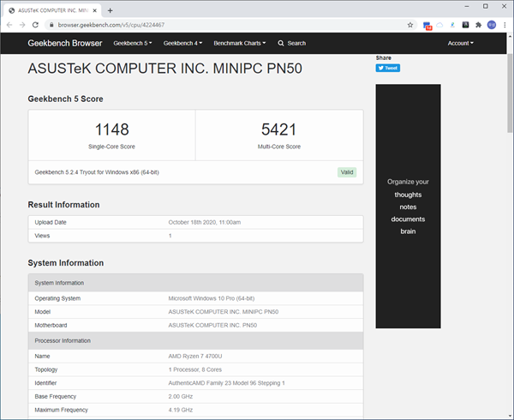Click the 'AMD Ryzen 7 4700U' value

pos(195,356)
